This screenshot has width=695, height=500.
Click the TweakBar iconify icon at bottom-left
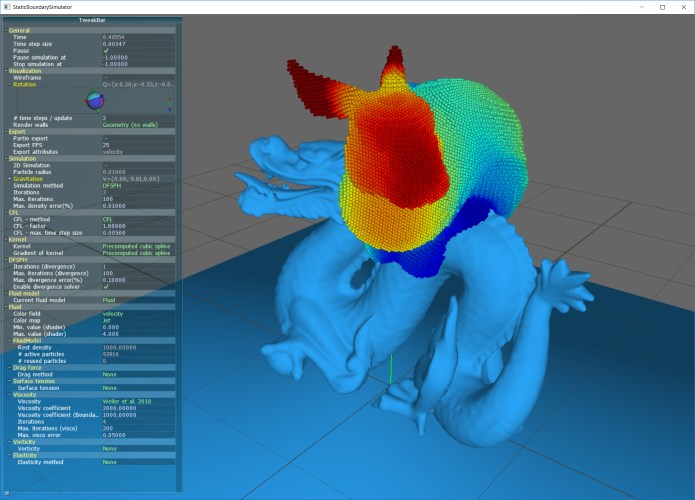[7, 492]
